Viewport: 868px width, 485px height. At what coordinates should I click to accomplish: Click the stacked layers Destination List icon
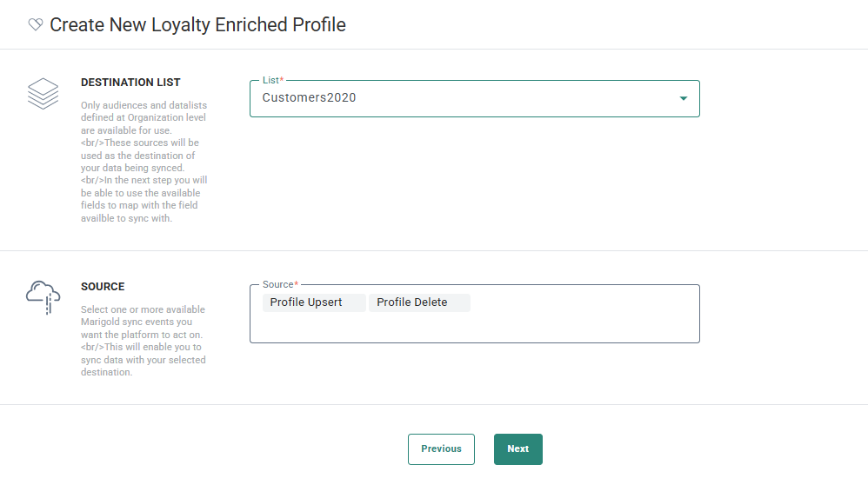[43, 93]
